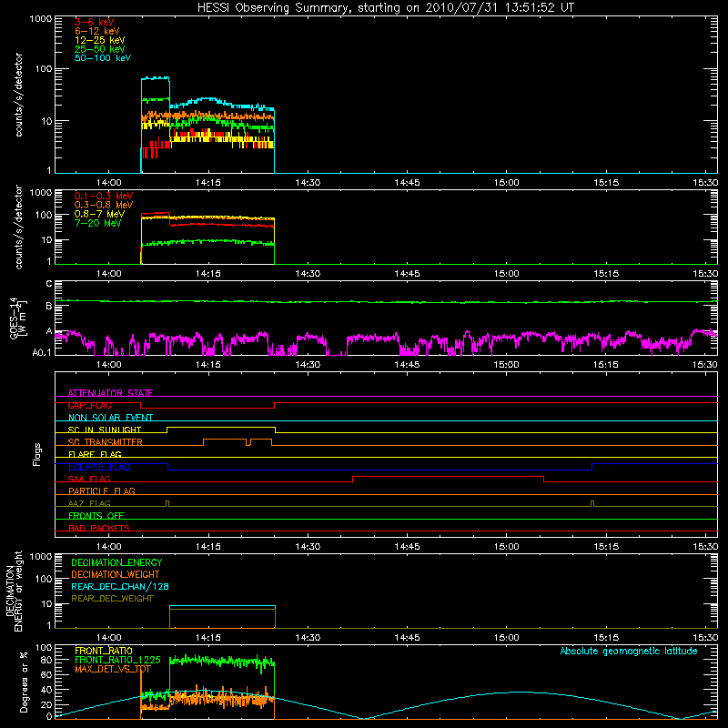
Task: Select the NON_SOLAR_EVENT flag label
Action: (x=110, y=418)
